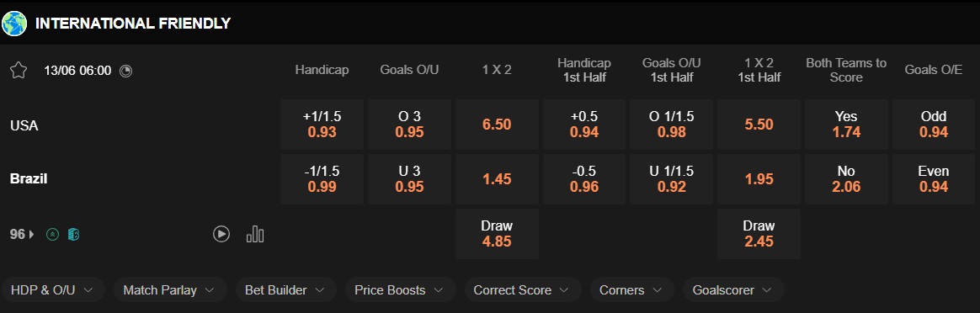Image resolution: width=980 pixels, height=313 pixels.
Task: Pick Both Teams to Score Yes 1.74
Action: [x=846, y=125]
